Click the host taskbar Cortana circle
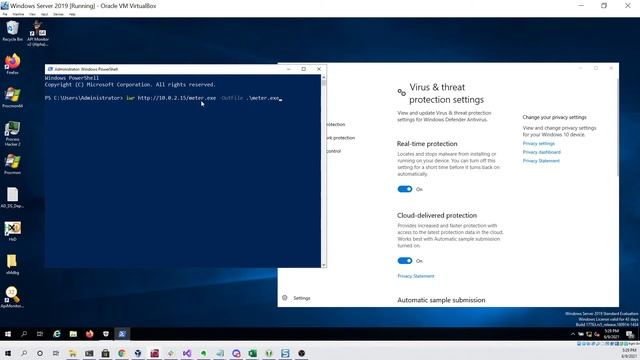The height and width of the screenshot is (360, 640). pyautogui.click(x=40, y=353)
